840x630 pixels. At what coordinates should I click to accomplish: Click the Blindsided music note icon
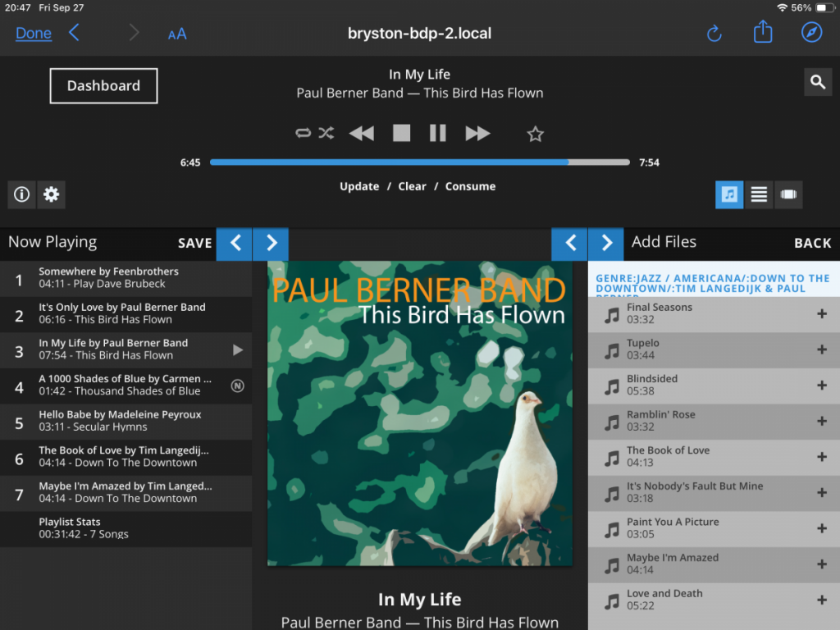(612, 387)
